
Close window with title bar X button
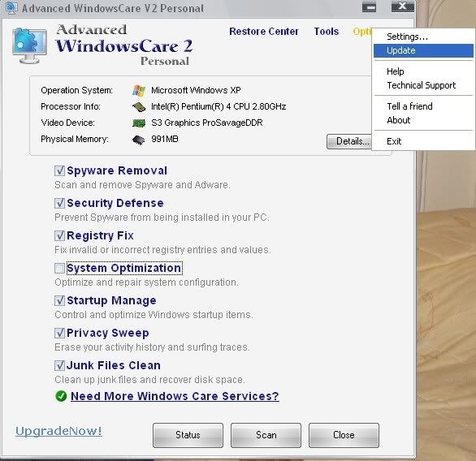(403, 6)
